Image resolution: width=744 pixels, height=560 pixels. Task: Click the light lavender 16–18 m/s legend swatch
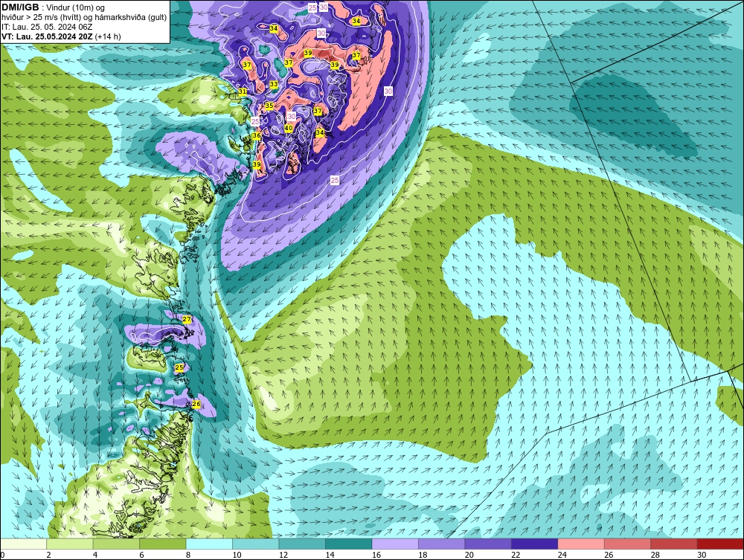[395, 544]
